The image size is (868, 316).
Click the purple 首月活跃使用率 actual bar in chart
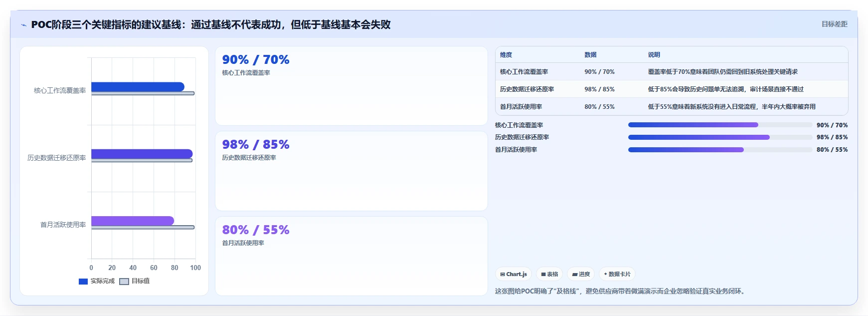pos(133,221)
